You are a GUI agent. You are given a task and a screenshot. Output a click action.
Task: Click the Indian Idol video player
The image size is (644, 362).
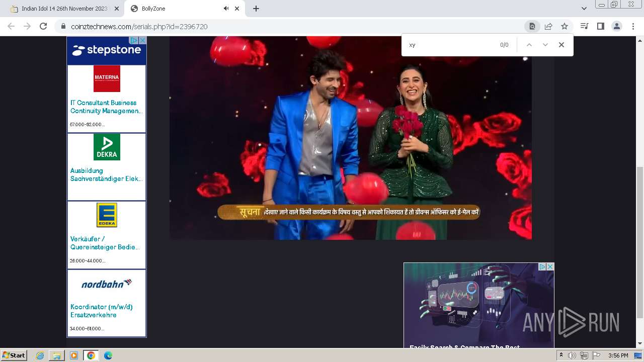coord(351,138)
